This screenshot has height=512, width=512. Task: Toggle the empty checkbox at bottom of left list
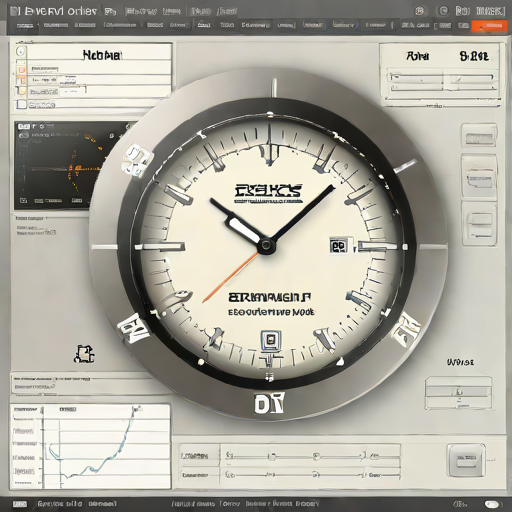(22, 104)
